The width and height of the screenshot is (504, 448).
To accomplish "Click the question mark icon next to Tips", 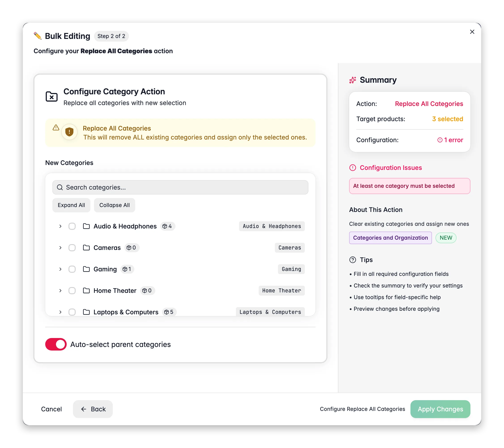I will tap(353, 260).
